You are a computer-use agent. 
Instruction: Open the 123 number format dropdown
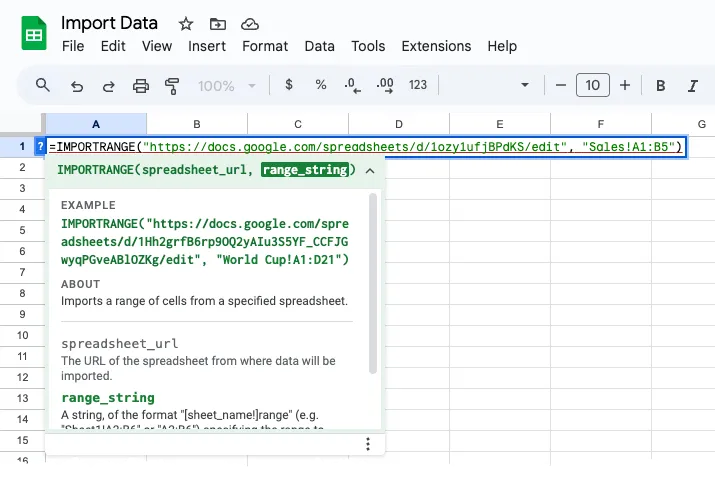tap(418, 86)
